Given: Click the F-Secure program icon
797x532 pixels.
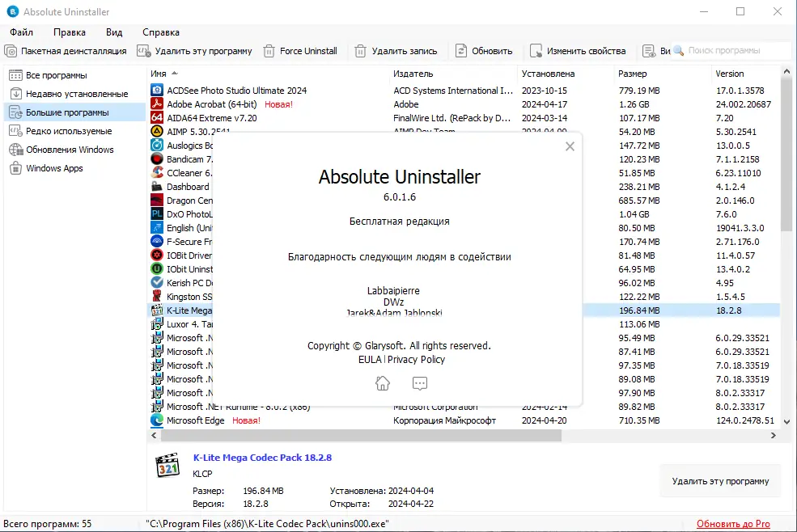Looking at the screenshot, I should [157, 242].
